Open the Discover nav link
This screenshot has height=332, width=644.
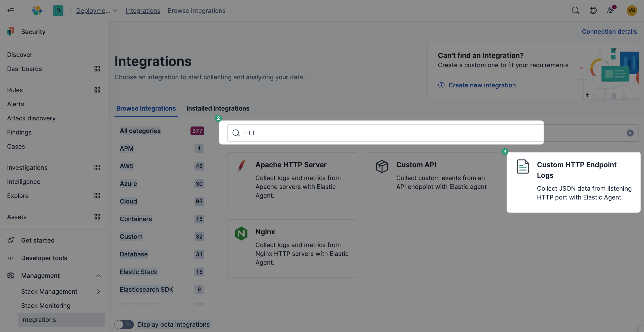20,55
